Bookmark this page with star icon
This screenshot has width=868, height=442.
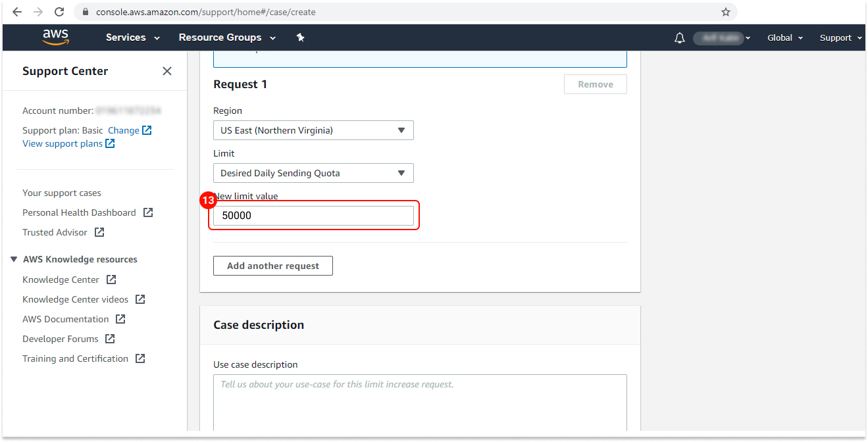pos(725,12)
